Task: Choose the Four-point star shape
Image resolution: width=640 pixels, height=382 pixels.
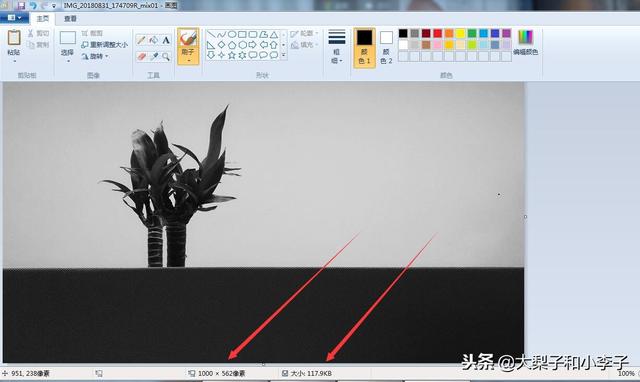Action: pos(221,55)
